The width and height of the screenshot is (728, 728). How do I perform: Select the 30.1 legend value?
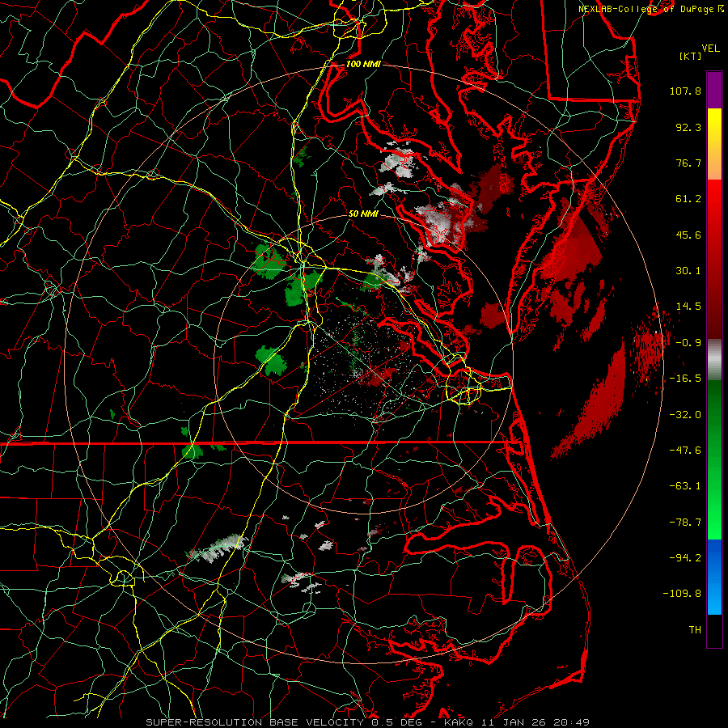pyautogui.click(x=688, y=271)
